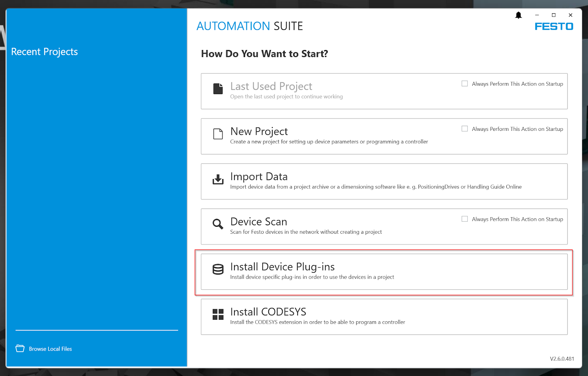588x376 pixels.
Task: Open the notifications bell icon
Action: [518, 15]
